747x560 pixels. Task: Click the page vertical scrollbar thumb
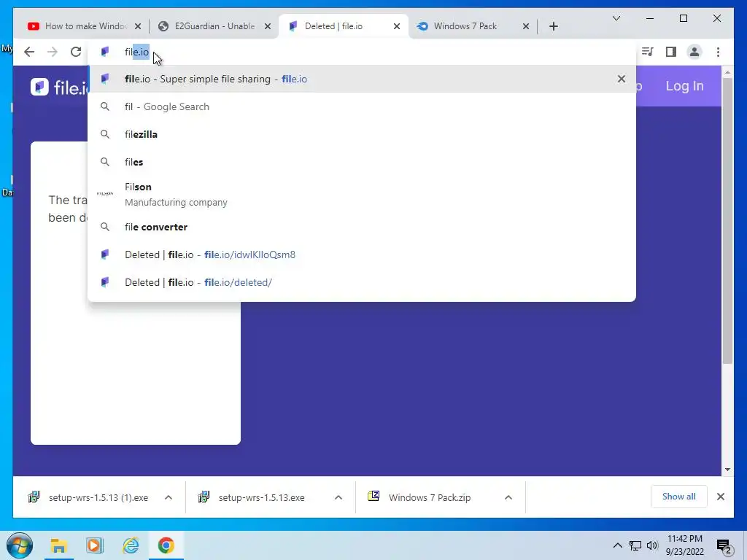[x=727, y=221]
